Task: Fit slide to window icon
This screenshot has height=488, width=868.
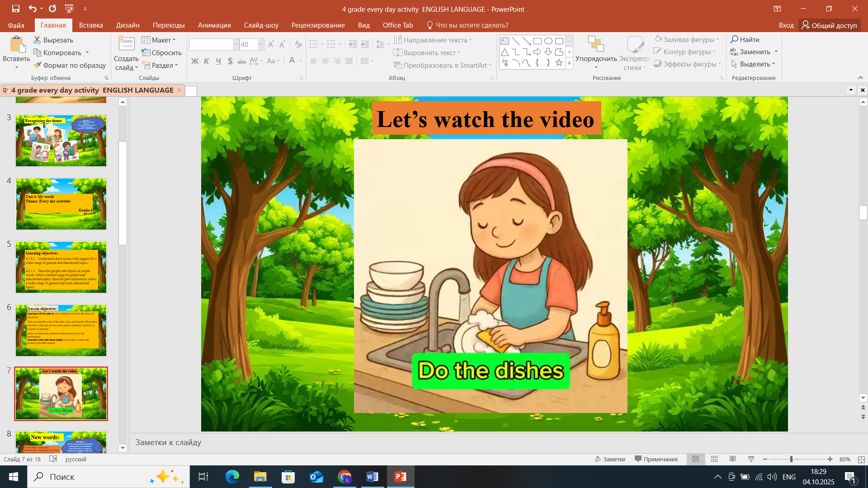Action: point(861,459)
